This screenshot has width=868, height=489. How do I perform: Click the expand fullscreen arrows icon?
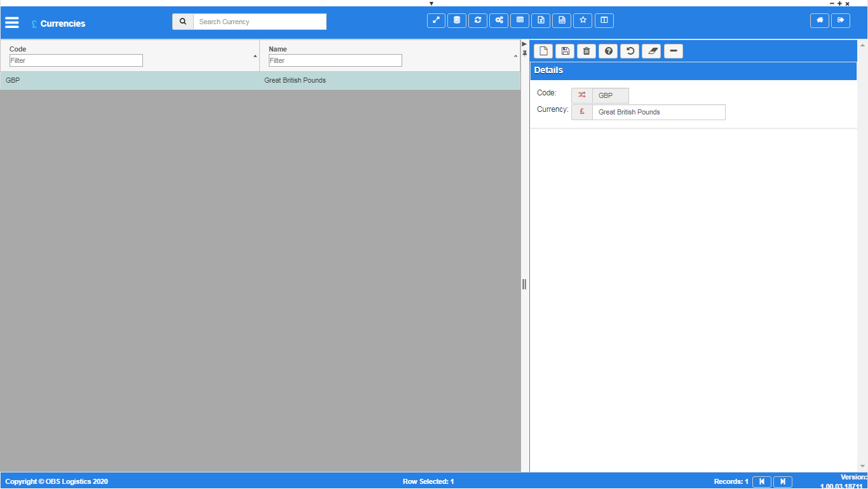(436, 20)
